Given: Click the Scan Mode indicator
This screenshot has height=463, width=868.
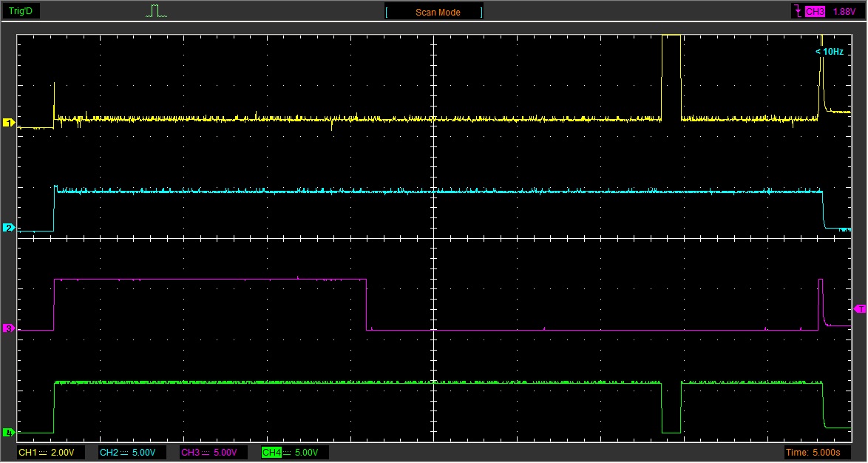Looking at the screenshot, I should coord(434,12).
